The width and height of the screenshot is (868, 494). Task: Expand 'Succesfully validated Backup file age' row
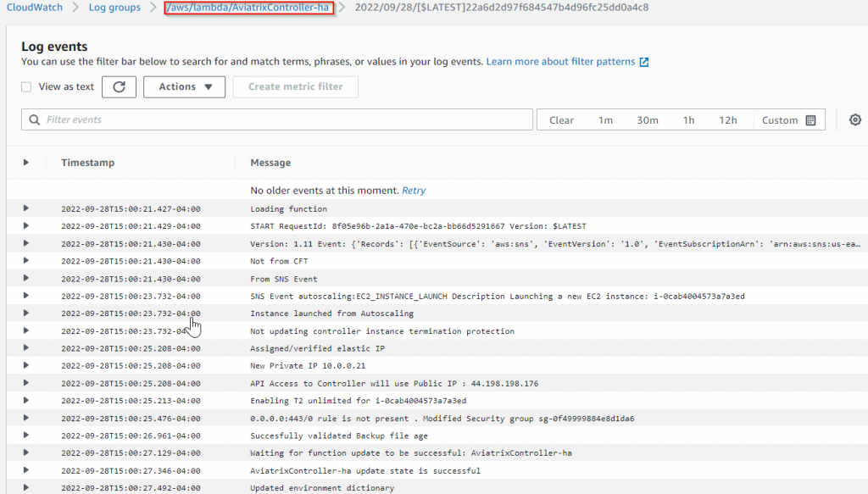[26, 436]
